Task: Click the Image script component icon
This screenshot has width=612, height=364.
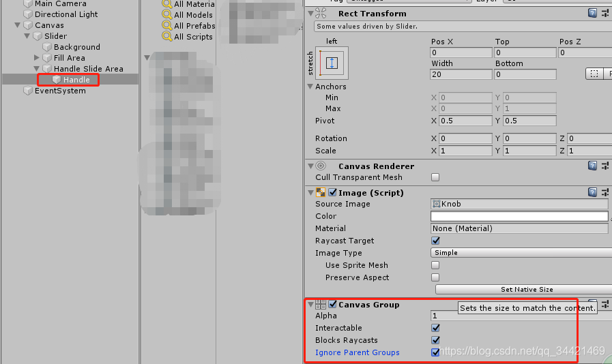Action: click(x=321, y=192)
